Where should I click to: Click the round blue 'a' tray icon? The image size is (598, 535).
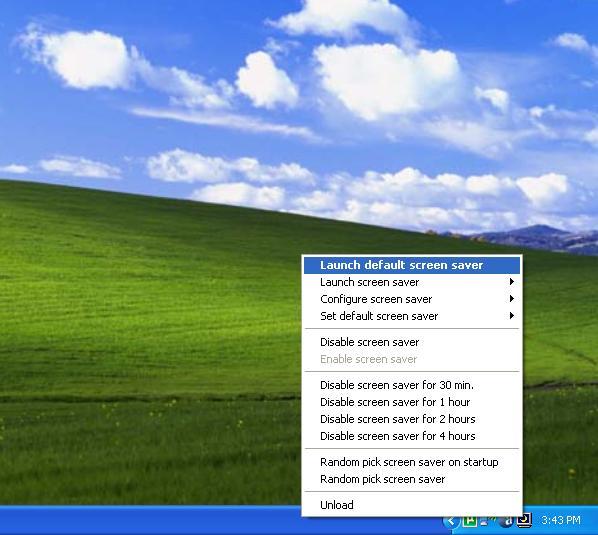coord(507,521)
